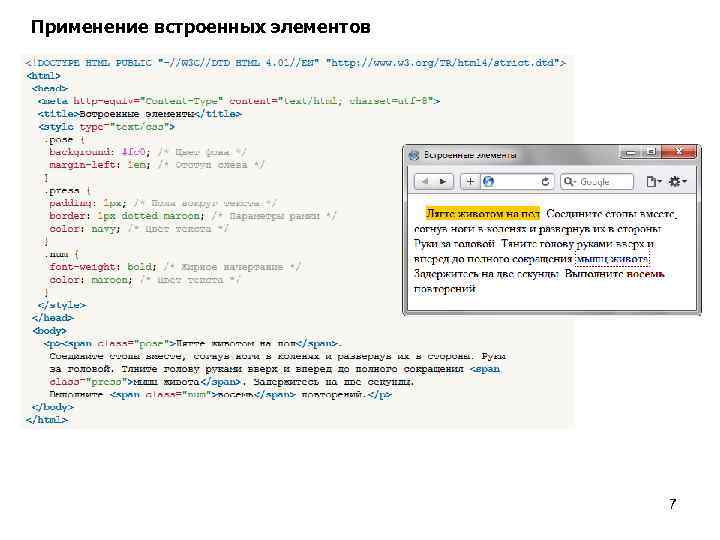Image resolution: width=720 pixels, height=540 pixels.
Task: Click the '.pose {' selector in the code
Action: [64, 140]
